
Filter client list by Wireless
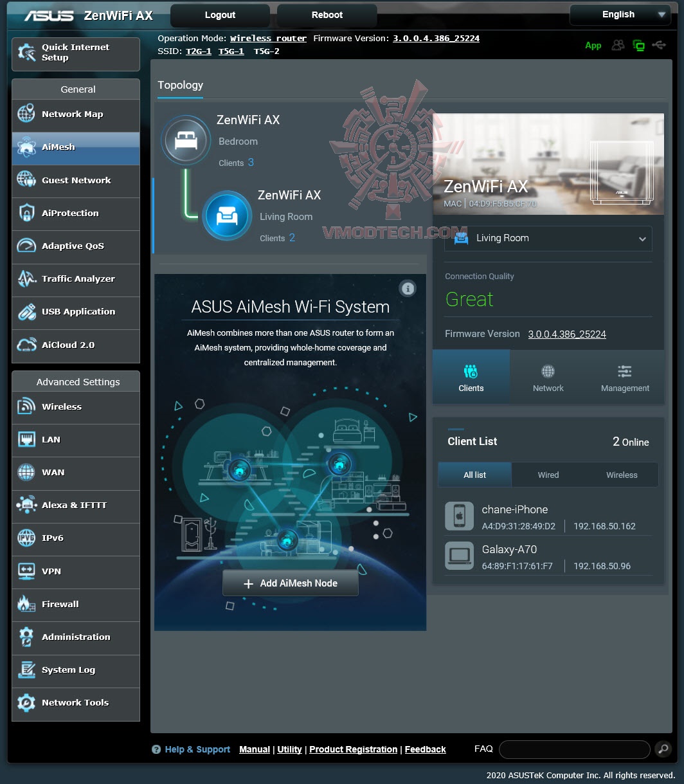pyautogui.click(x=622, y=475)
